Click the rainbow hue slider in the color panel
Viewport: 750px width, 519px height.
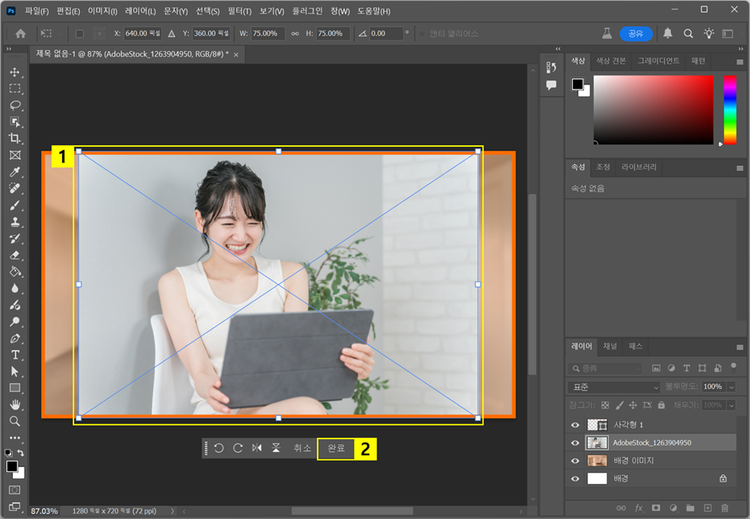tap(730, 110)
